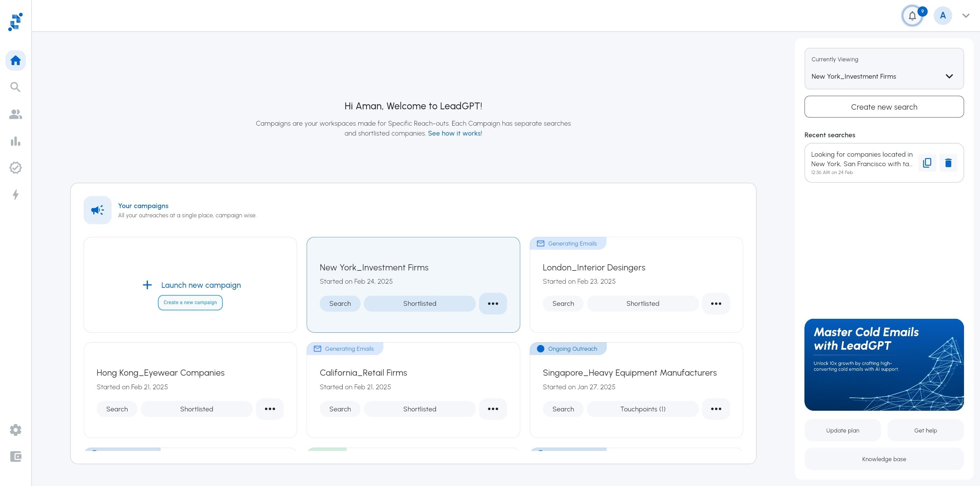Open Search for Singapore_Heavy Equipment Manufacturers
980x486 pixels.
(563, 409)
